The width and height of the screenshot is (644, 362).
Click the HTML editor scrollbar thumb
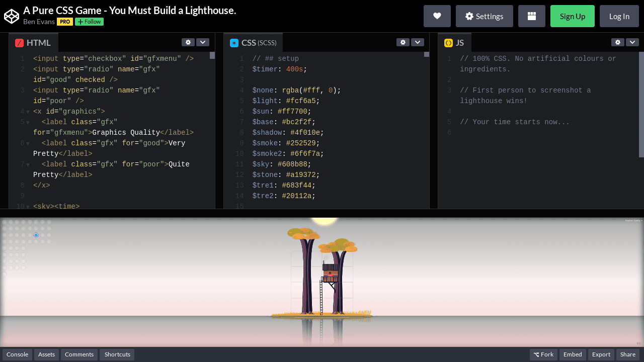click(x=212, y=55)
